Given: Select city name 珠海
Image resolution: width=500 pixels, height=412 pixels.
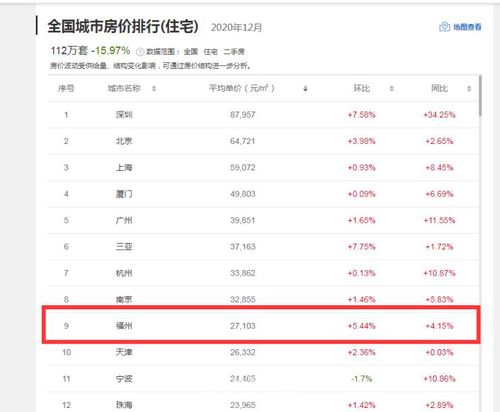Looking at the screenshot, I should [124, 405].
